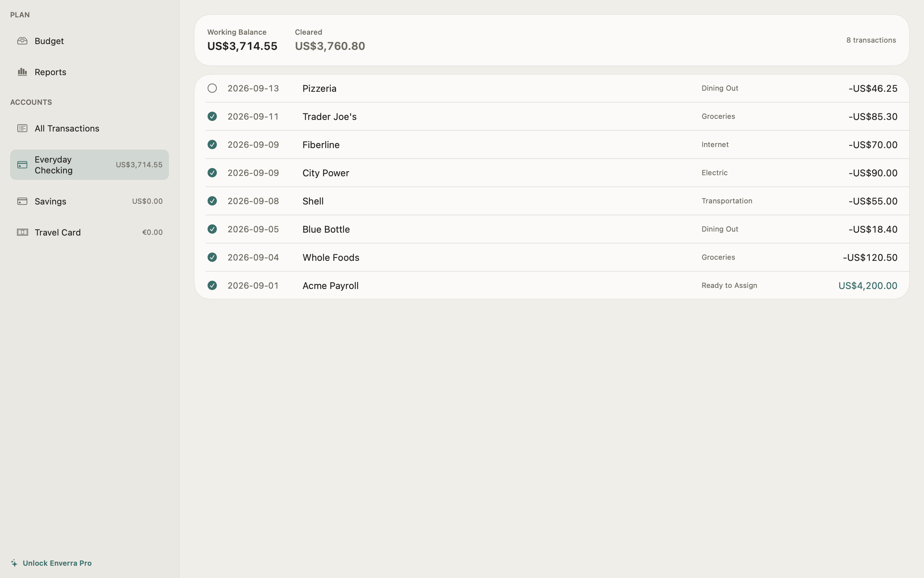Click the Cleared balance US$3,760.80
The height and width of the screenshot is (578, 924).
(330, 46)
